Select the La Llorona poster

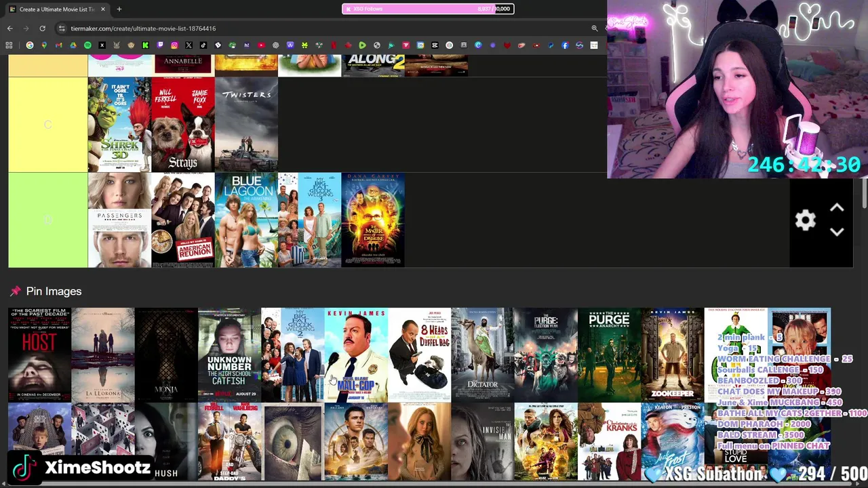(x=102, y=355)
